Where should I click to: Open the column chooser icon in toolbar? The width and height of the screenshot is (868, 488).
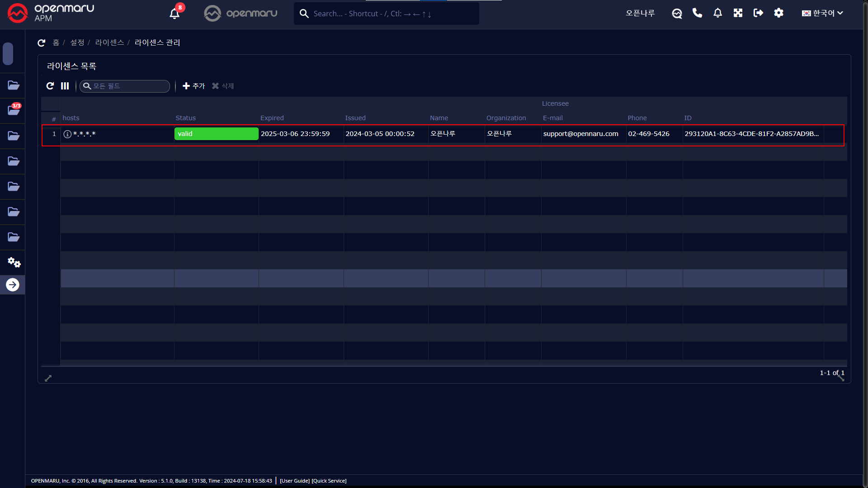(x=65, y=86)
